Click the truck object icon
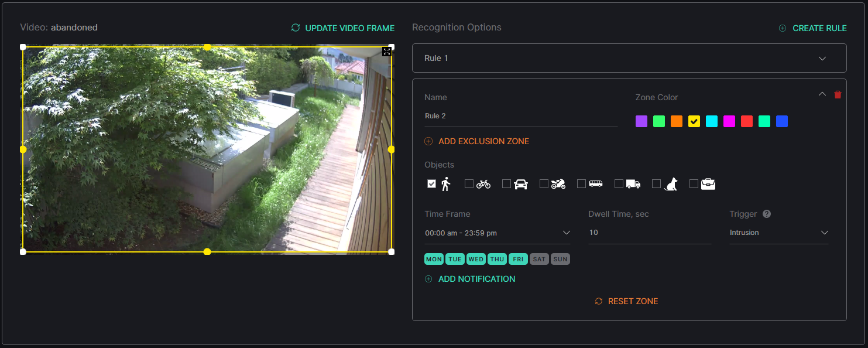 (x=633, y=184)
